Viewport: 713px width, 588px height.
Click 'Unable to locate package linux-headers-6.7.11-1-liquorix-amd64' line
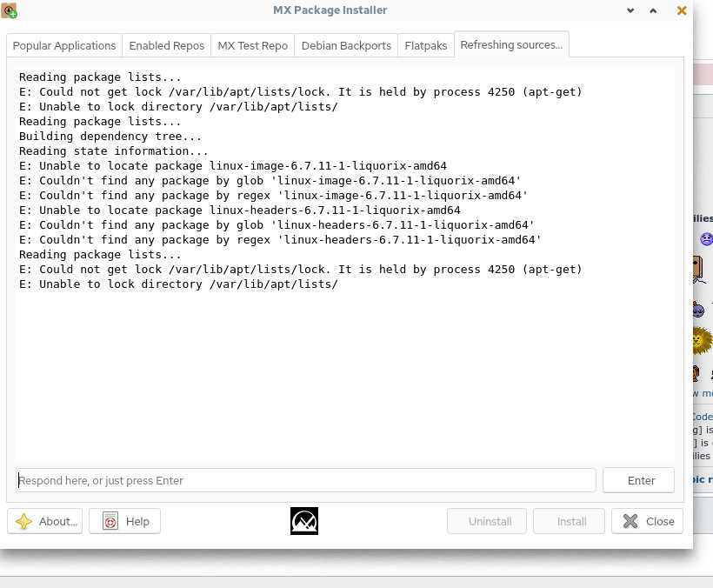tap(240, 210)
